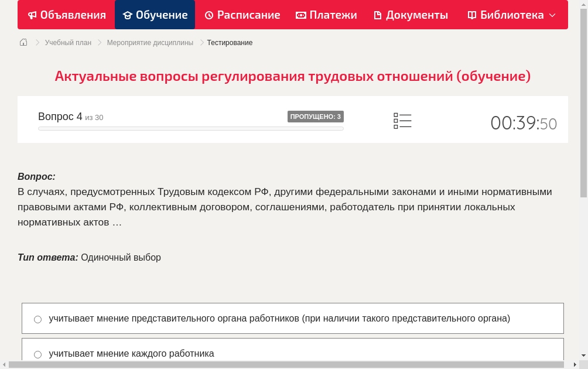Click the payment card icon on Платежи

300,15
